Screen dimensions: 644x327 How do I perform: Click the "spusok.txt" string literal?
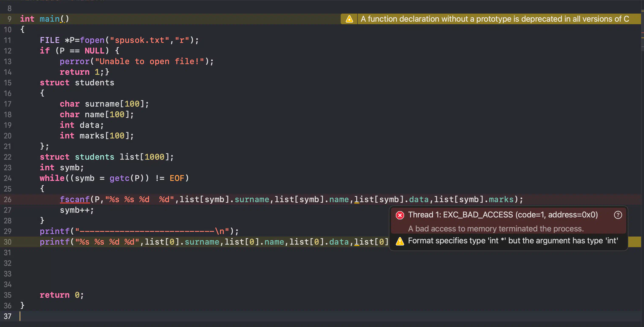point(140,40)
